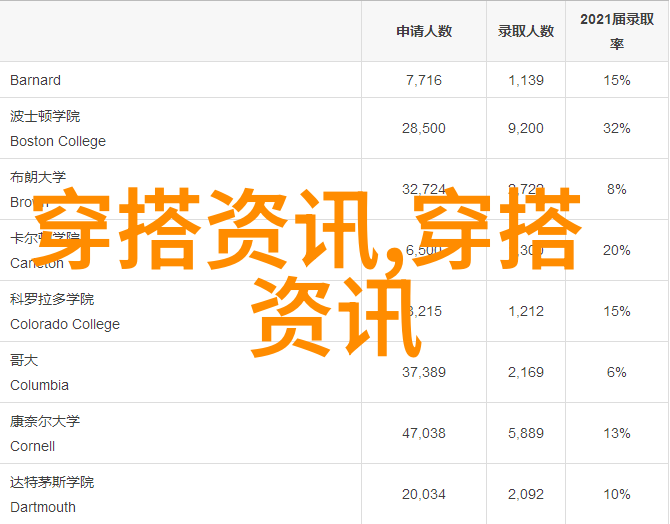Click the 2021届录取率 column header

617,31
